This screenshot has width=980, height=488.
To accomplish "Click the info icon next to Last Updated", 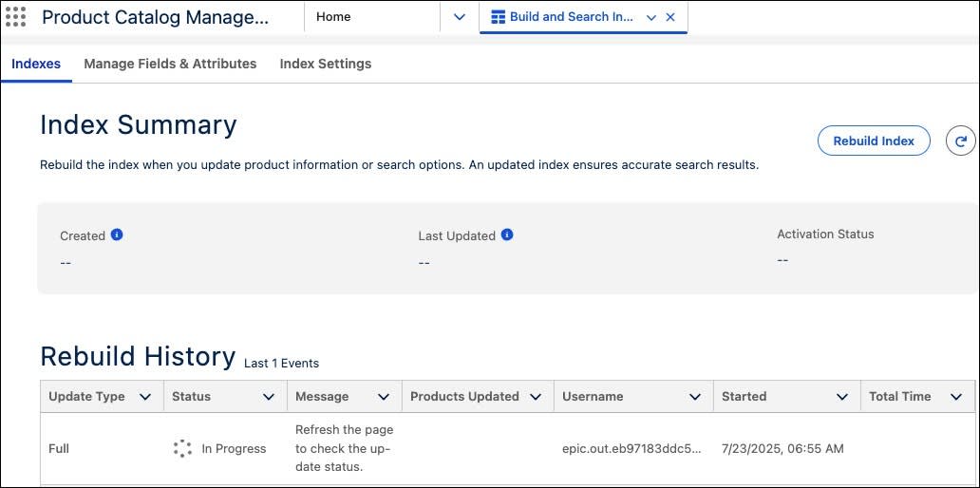I will coord(507,235).
